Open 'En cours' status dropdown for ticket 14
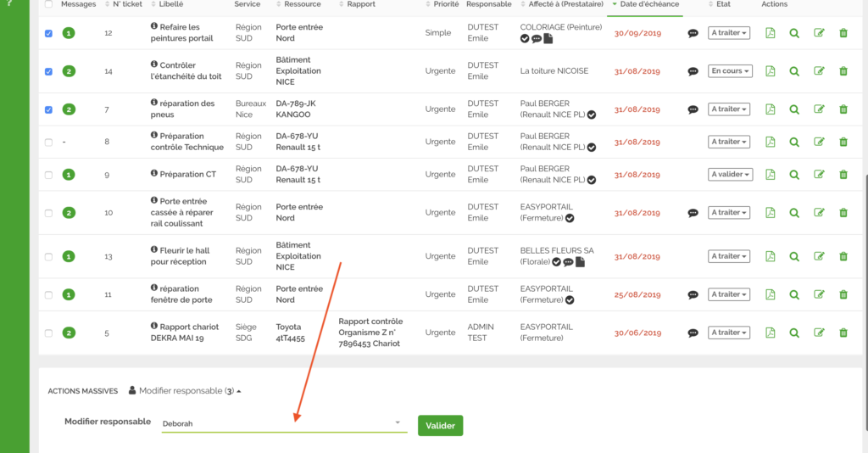This screenshot has height=453, width=868. tap(730, 71)
